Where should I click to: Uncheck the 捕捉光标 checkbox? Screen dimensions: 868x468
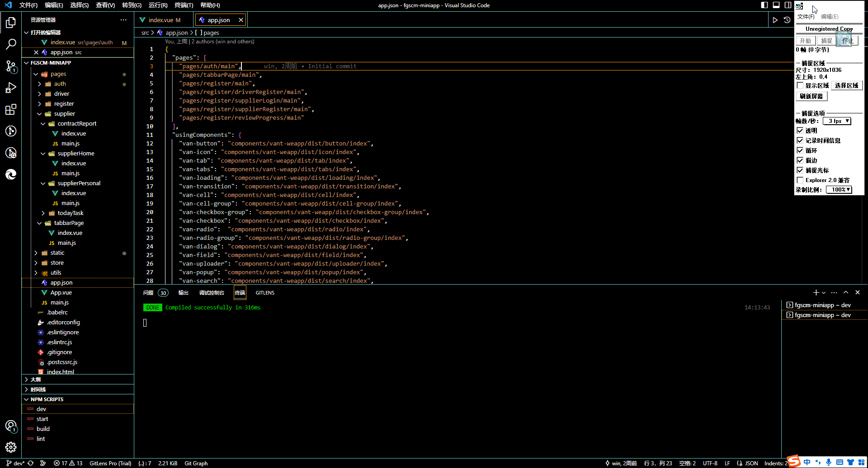pyautogui.click(x=800, y=170)
